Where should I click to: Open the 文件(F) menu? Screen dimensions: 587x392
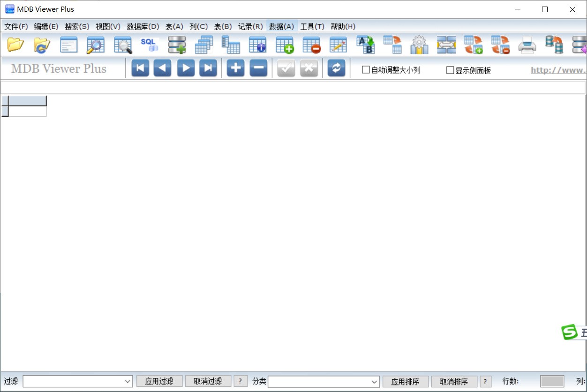click(16, 26)
